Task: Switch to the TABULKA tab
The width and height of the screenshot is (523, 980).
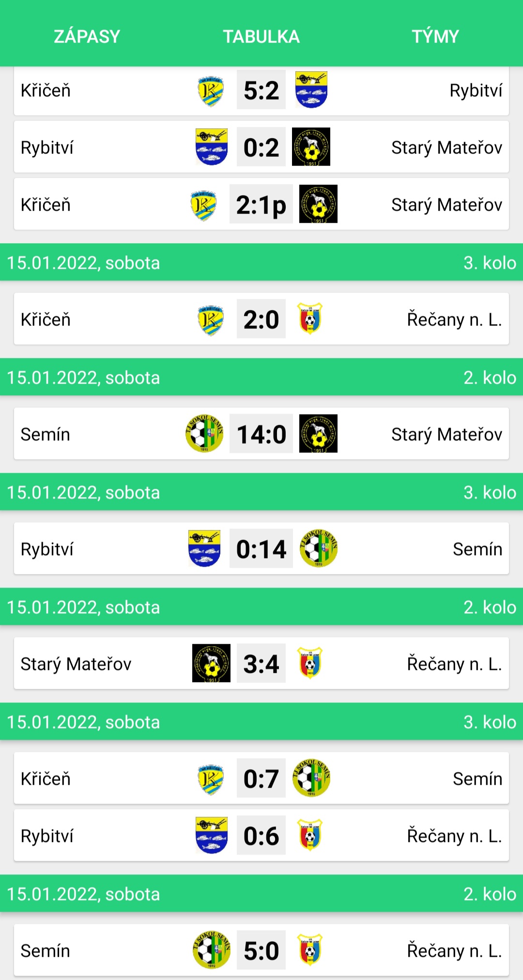Action: [x=261, y=36]
